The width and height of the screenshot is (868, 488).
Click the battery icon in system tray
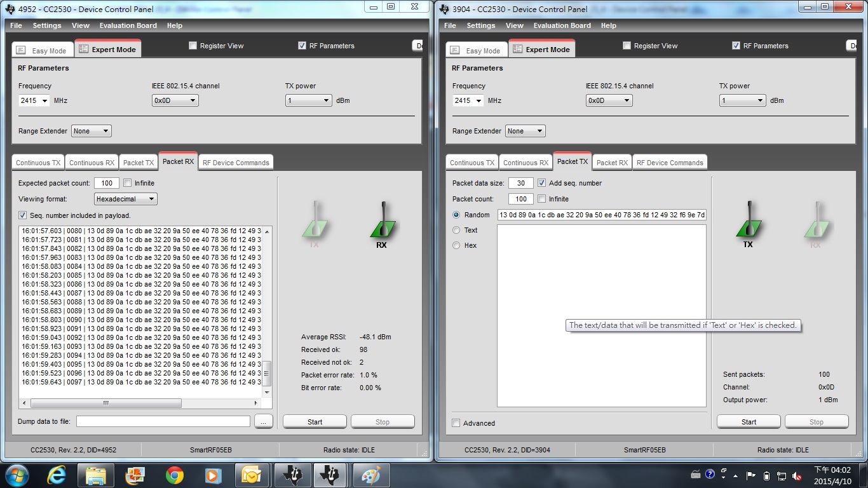(x=766, y=476)
